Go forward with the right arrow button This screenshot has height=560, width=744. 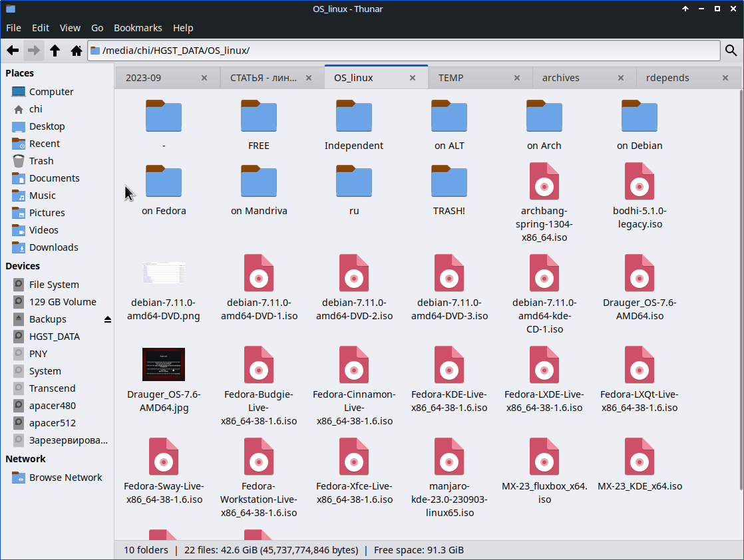[34, 51]
